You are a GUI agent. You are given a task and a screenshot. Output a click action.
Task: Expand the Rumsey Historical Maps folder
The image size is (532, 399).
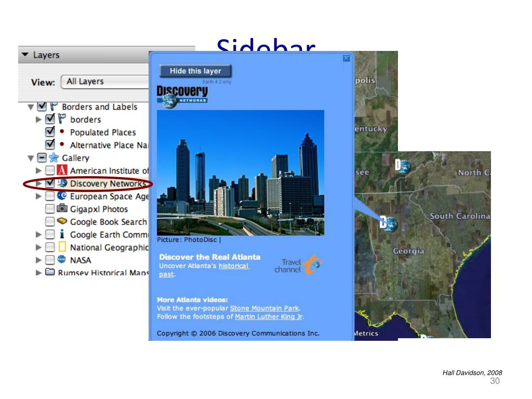point(38,272)
